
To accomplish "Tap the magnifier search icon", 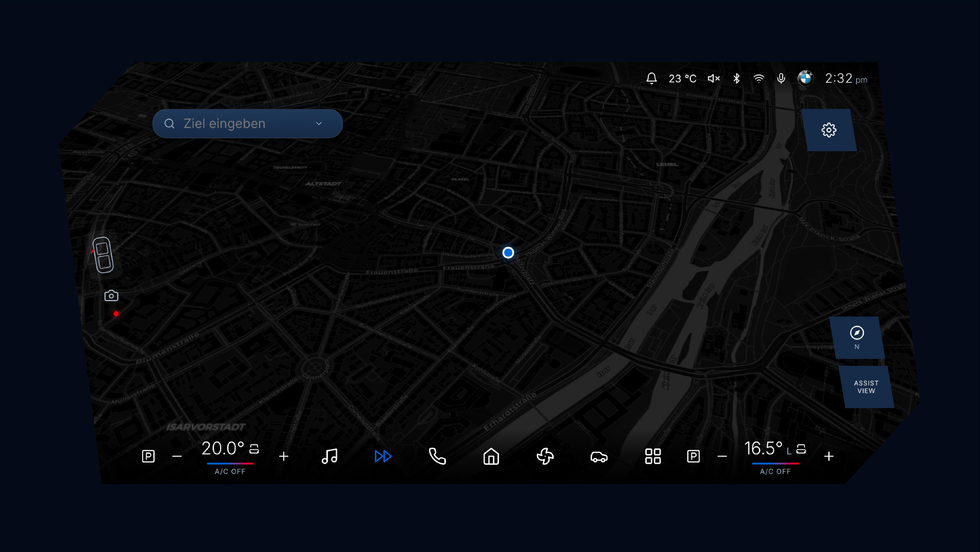I will coord(169,124).
